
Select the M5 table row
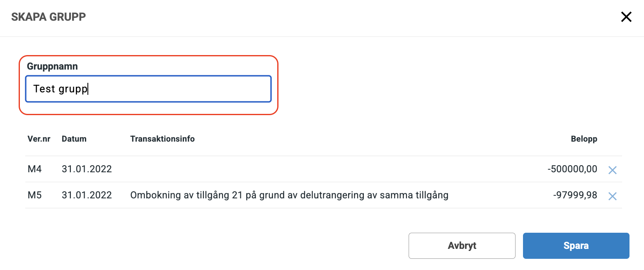(x=290, y=195)
